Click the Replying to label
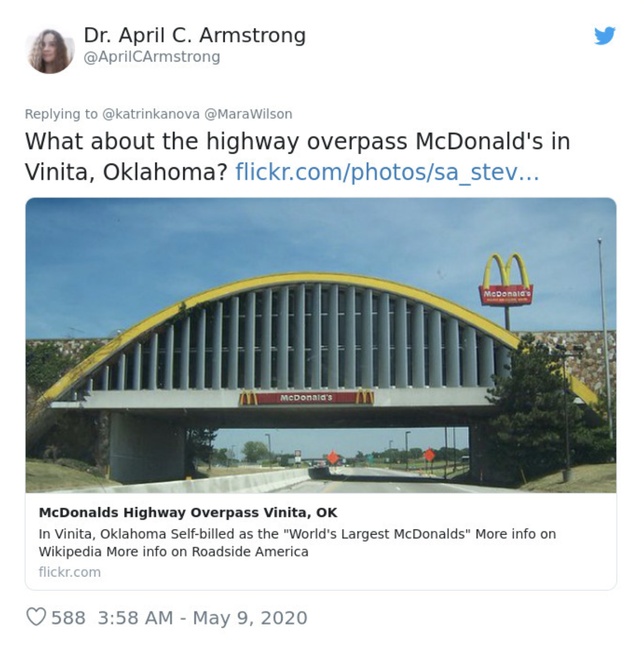The width and height of the screenshot is (644, 650). 61,114
